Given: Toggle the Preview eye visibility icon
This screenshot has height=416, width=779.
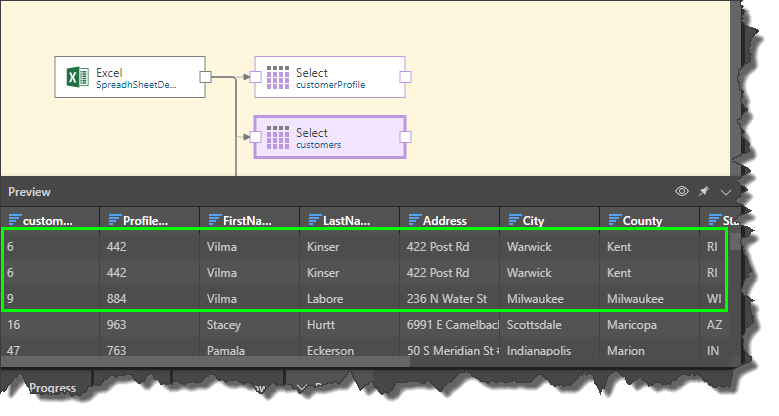Looking at the screenshot, I should pyautogui.click(x=682, y=191).
